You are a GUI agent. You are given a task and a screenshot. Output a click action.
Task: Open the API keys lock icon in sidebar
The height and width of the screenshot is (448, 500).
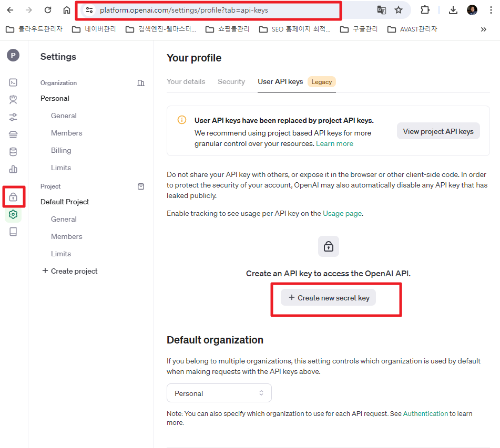13,197
